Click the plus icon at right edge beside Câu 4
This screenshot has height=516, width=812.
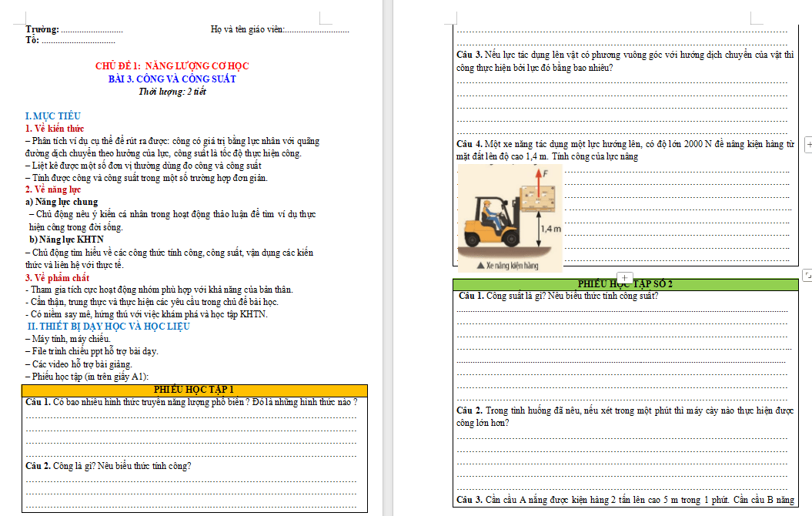pyautogui.click(x=807, y=144)
